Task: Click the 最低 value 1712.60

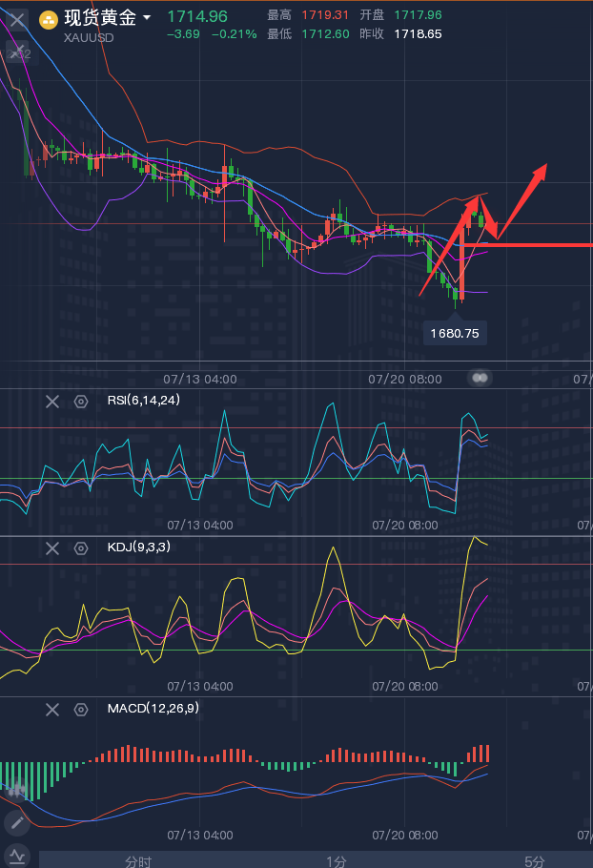Action: (x=325, y=33)
